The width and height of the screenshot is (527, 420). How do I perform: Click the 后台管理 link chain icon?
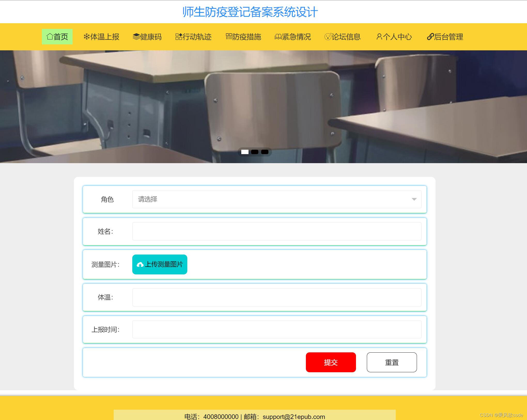pyautogui.click(x=430, y=37)
